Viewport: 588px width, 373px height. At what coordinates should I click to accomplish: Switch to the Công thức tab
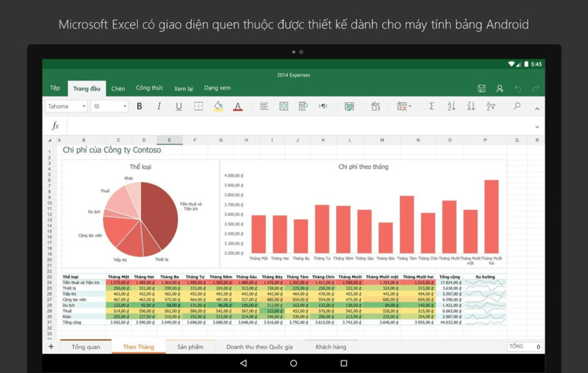tap(149, 88)
